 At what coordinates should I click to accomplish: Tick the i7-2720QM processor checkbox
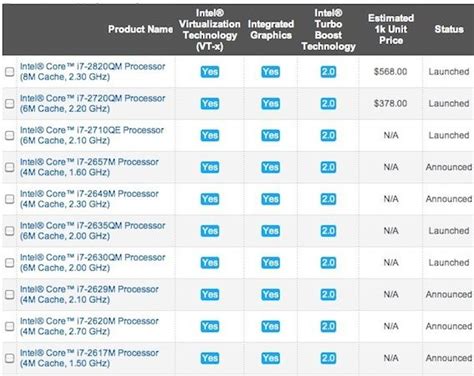10,104
